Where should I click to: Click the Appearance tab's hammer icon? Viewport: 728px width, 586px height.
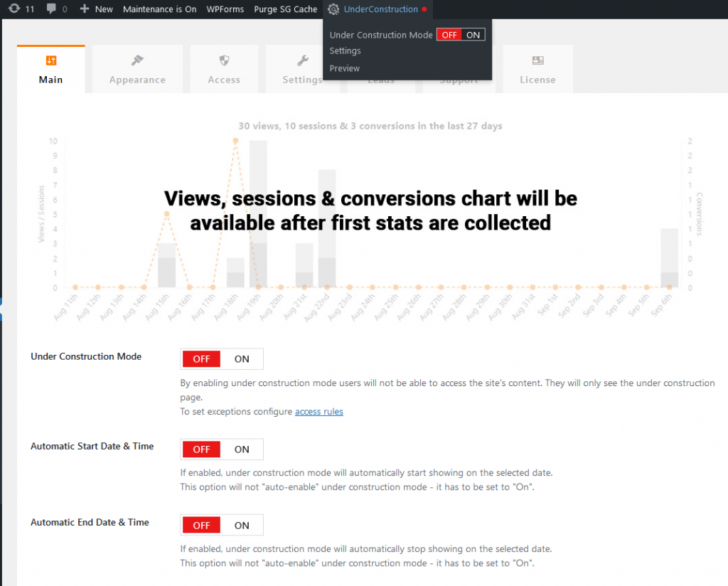pyautogui.click(x=137, y=60)
